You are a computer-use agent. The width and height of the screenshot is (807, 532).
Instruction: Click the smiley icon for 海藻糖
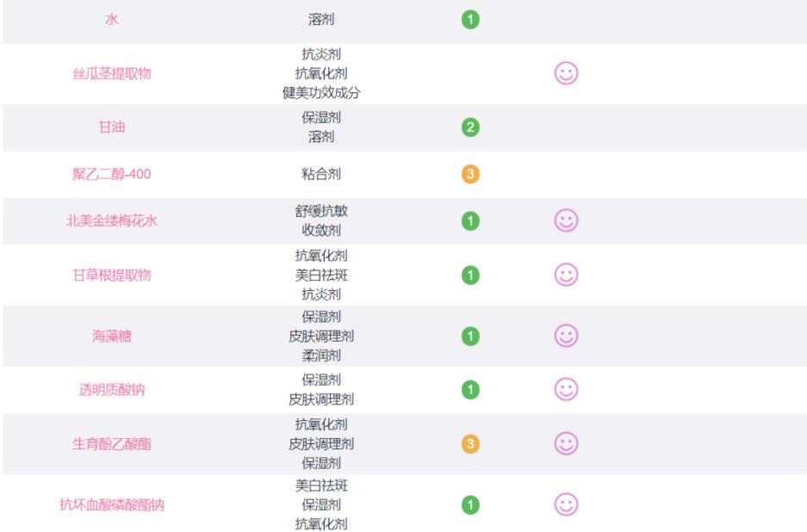(x=565, y=336)
